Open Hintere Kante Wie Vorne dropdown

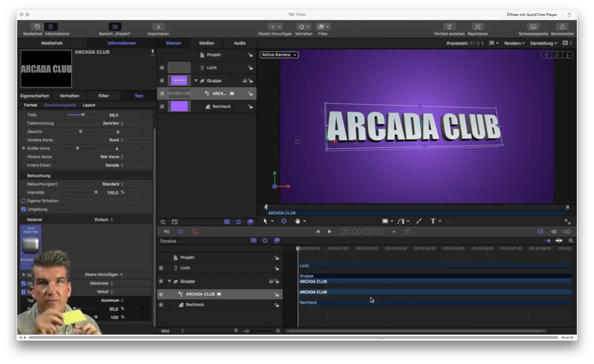112,157
